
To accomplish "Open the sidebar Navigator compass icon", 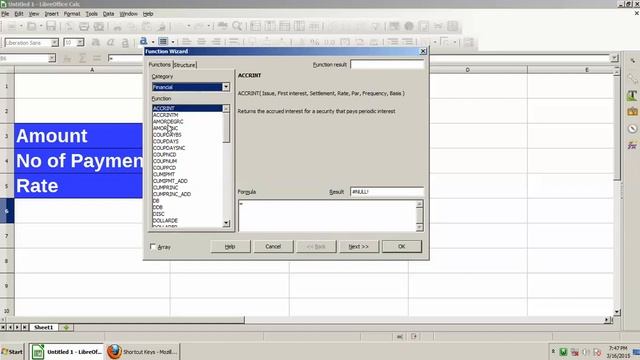I will (x=632, y=129).
